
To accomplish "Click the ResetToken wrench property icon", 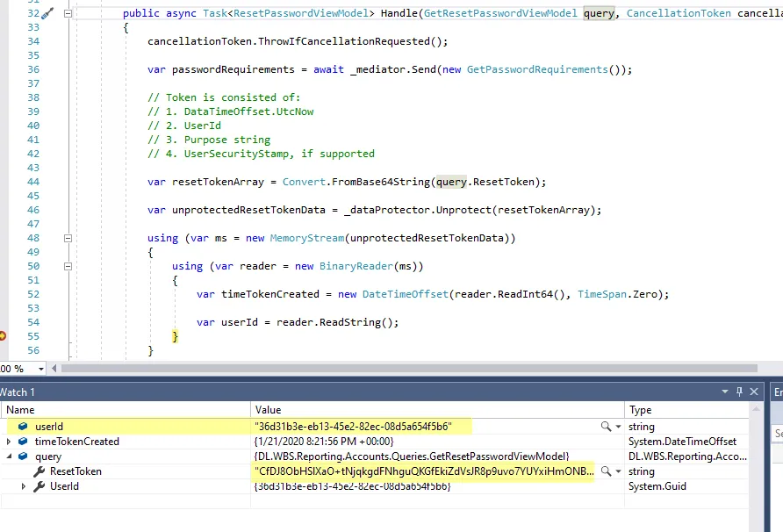I will [39, 471].
